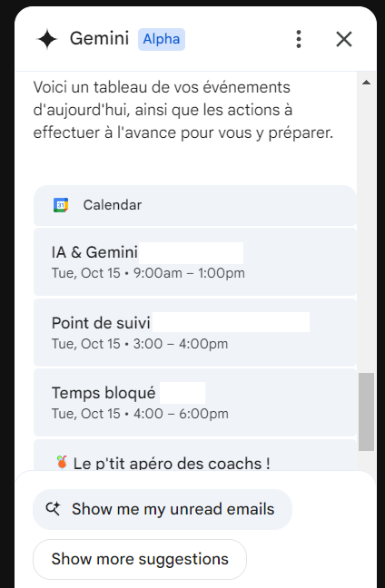
Task: Close the Gemini side panel
Action: point(344,39)
